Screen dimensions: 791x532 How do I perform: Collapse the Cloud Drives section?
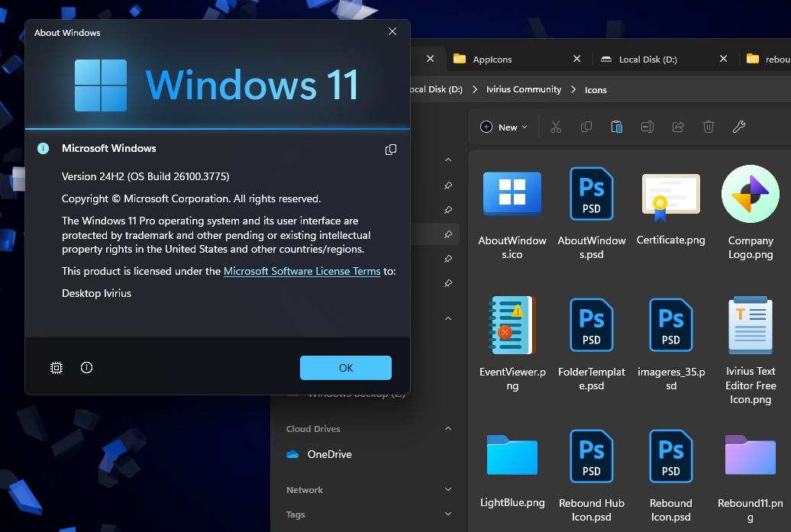(x=448, y=429)
